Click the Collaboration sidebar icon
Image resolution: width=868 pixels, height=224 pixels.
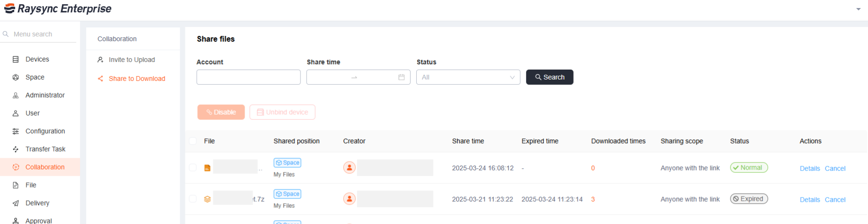[16, 167]
